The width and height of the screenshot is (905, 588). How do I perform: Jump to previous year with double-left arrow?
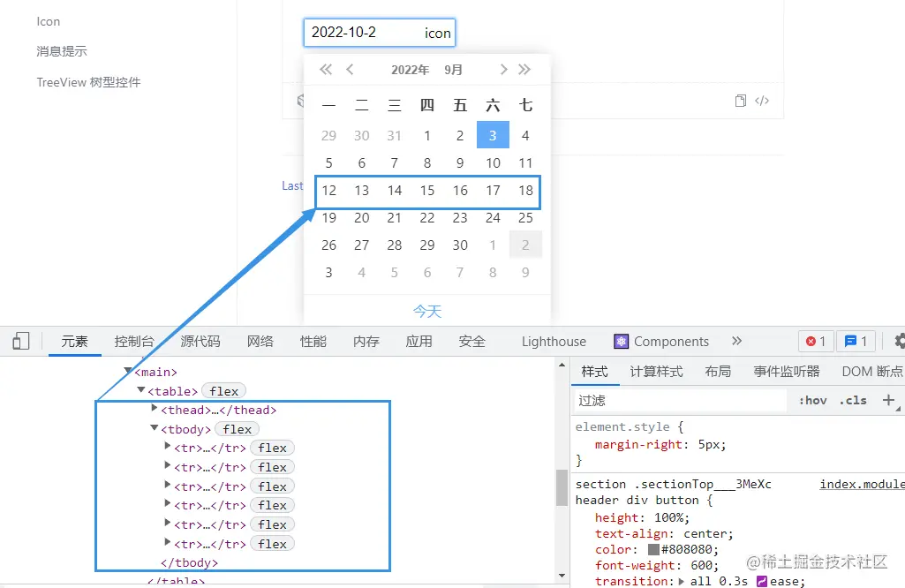point(326,70)
